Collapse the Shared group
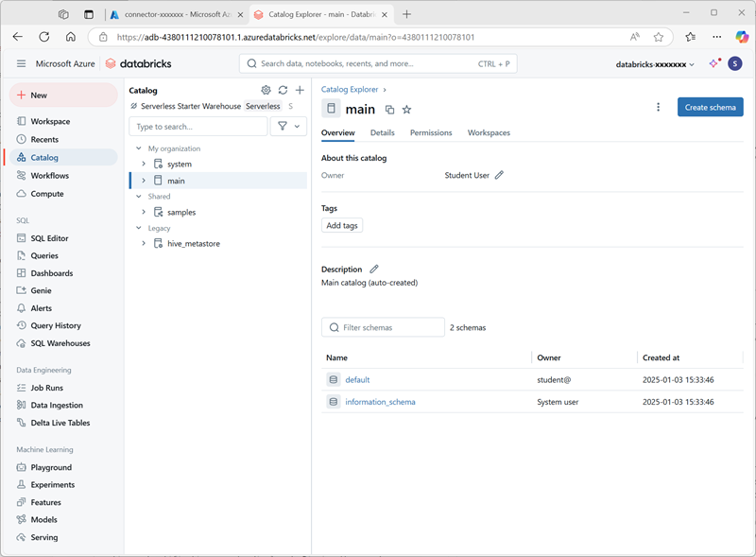This screenshot has width=756, height=557. 139,197
